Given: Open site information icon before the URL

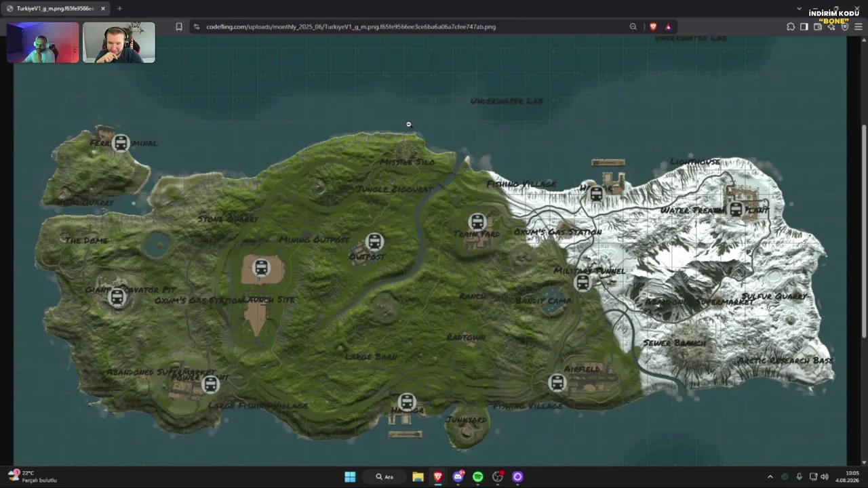Looking at the screenshot, I should pyautogui.click(x=197, y=26).
